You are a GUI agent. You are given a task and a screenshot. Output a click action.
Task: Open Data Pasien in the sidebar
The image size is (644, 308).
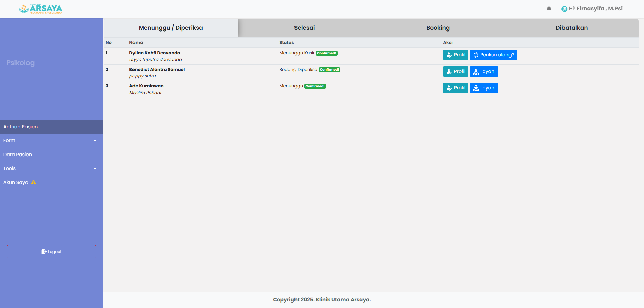point(18,155)
